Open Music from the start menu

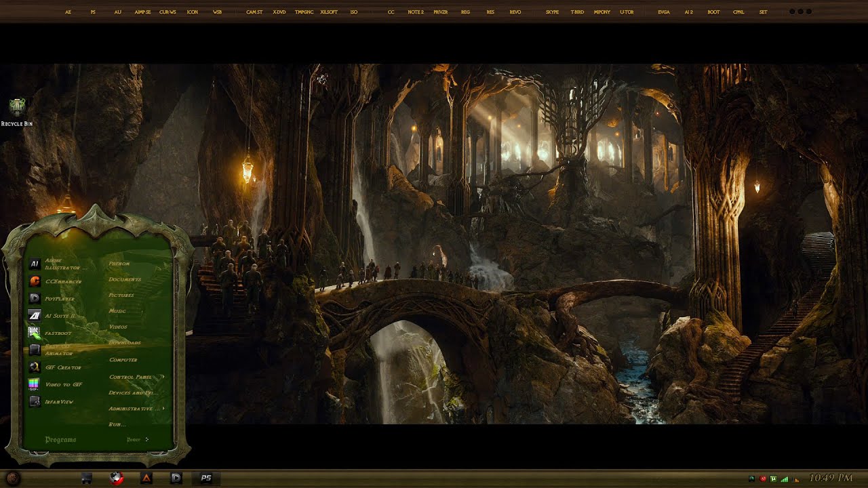tap(117, 311)
